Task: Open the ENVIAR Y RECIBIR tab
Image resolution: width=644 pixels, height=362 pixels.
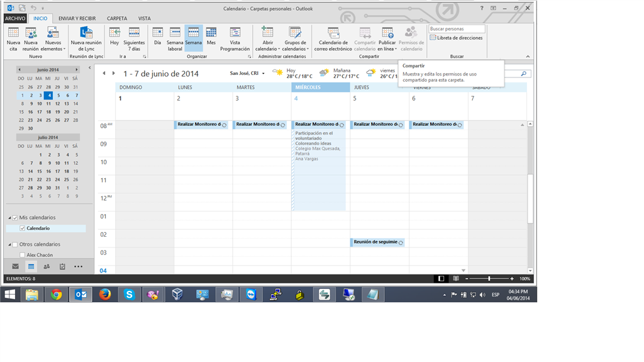Action: pos(77,18)
